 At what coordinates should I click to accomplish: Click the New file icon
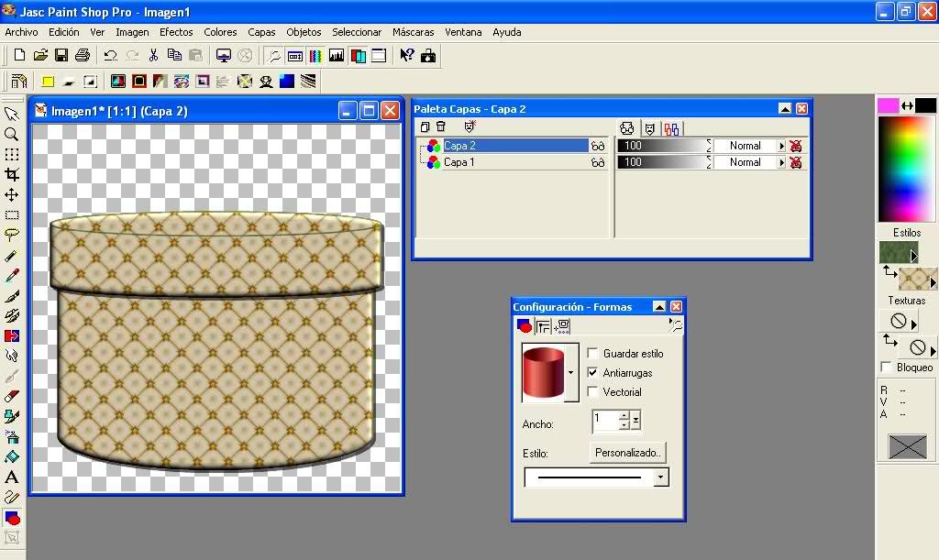click(x=19, y=56)
